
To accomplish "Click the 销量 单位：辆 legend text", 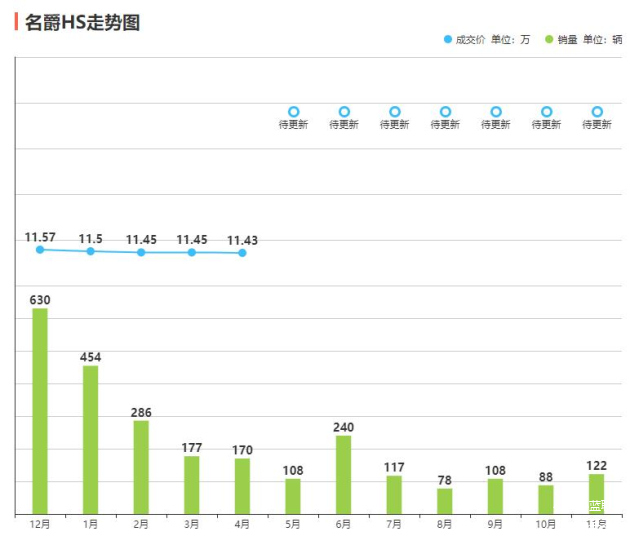I will click(590, 39).
